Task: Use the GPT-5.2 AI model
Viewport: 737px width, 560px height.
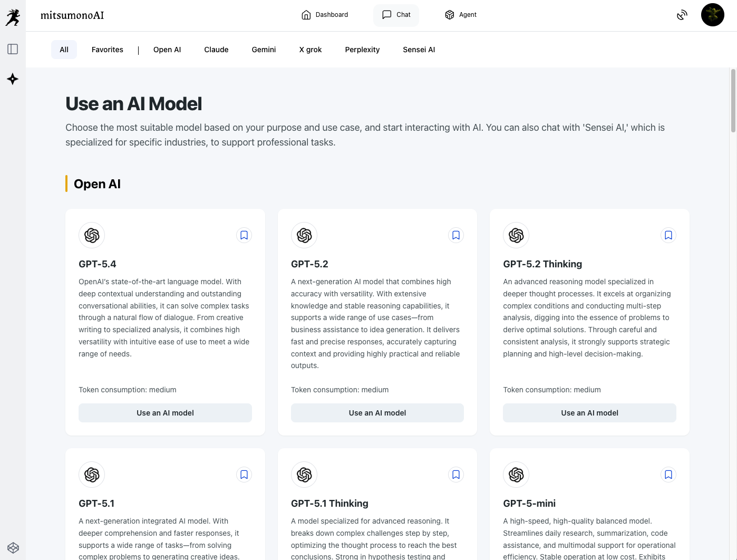Action: coord(377,413)
